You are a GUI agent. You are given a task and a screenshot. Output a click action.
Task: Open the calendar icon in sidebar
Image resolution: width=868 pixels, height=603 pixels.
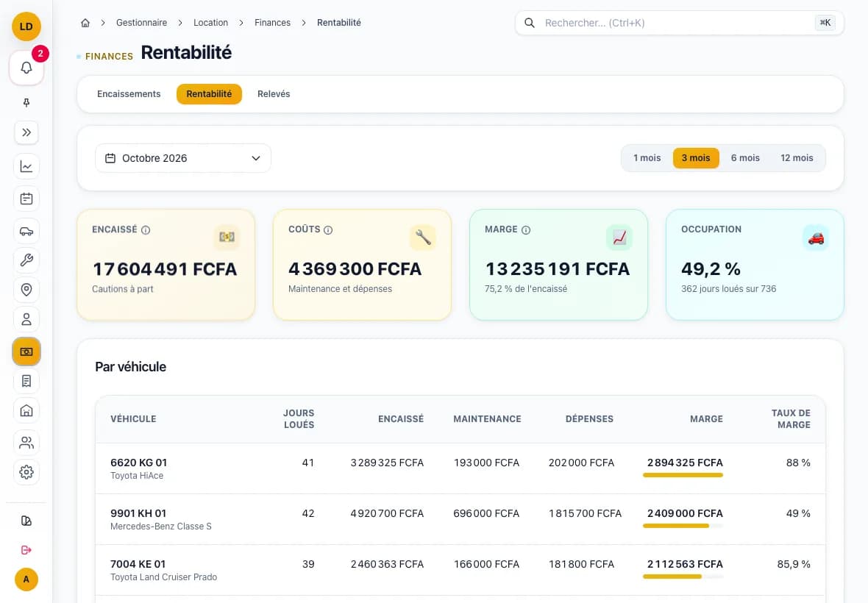[x=26, y=199]
